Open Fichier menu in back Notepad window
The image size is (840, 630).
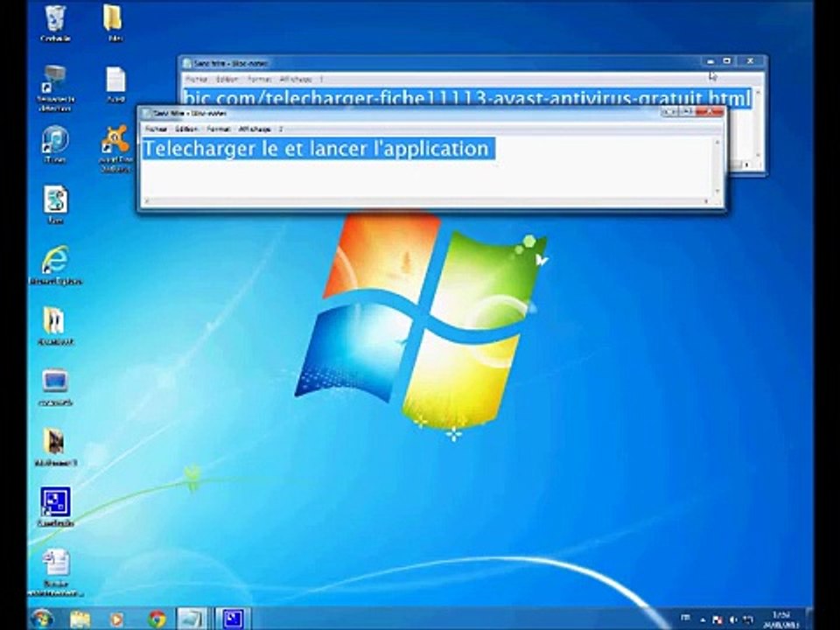coord(197,80)
